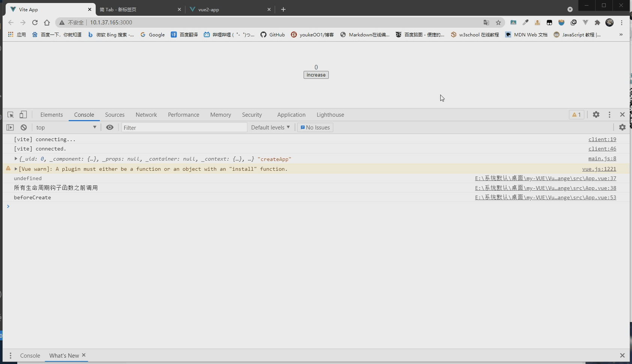Open source link client:46

coord(602,149)
